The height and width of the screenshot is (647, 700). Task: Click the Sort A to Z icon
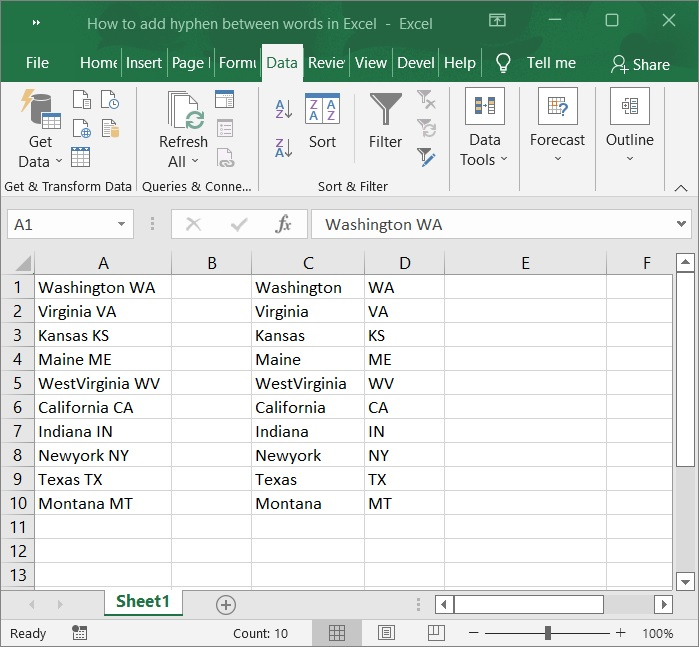(283, 109)
